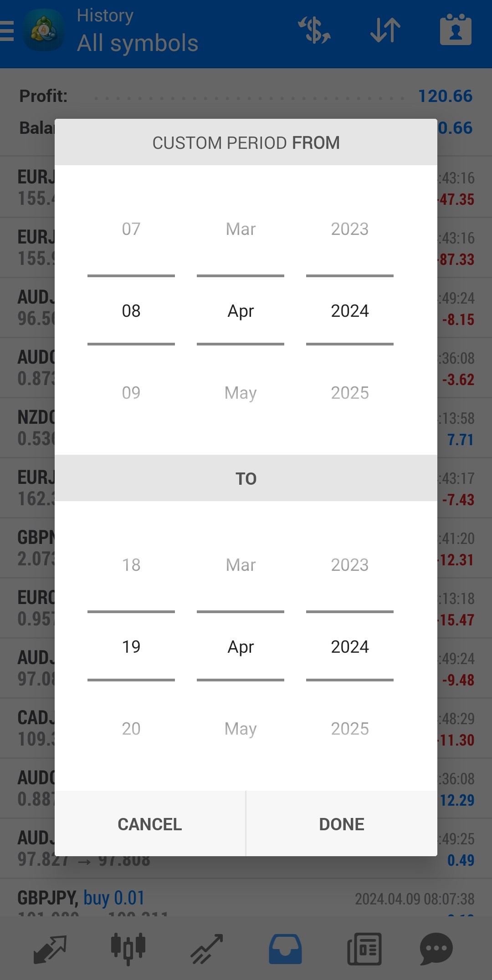This screenshot has width=492, height=980.
Task: Select May in the FROM month picker
Action: click(x=241, y=393)
